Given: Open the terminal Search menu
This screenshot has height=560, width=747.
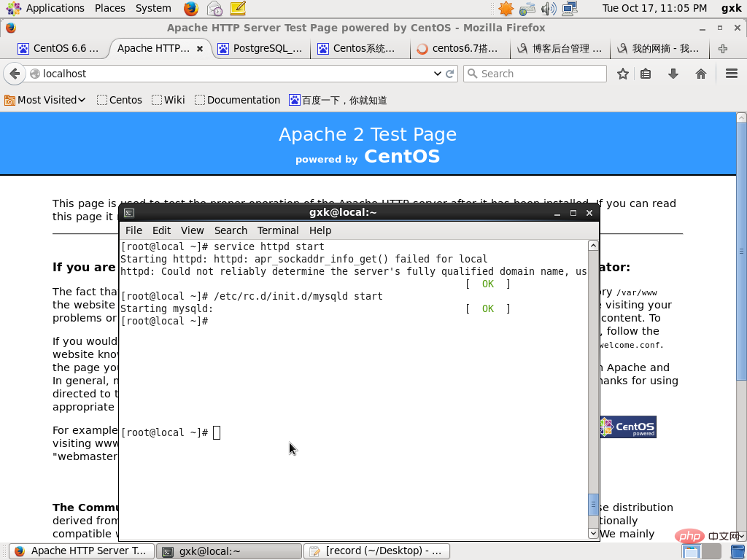Looking at the screenshot, I should click(x=231, y=230).
